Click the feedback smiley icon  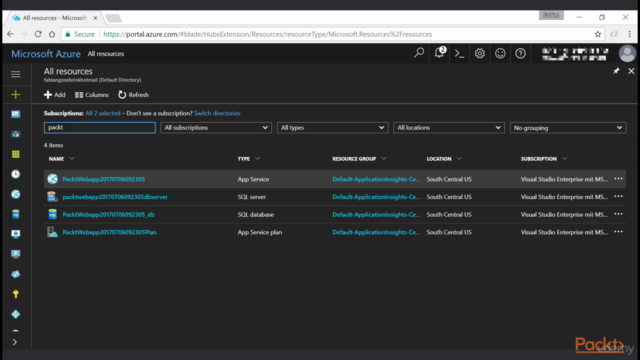(x=500, y=53)
